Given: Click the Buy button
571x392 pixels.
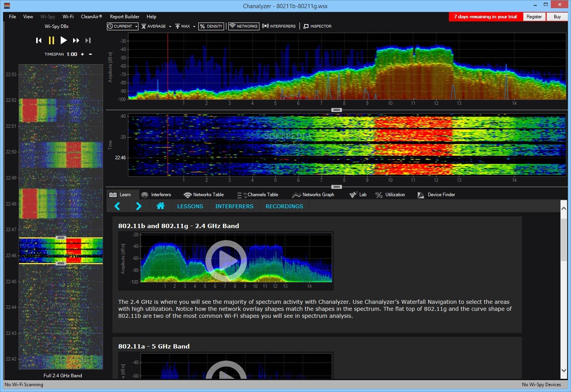Looking at the screenshot, I should coord(557,17).
